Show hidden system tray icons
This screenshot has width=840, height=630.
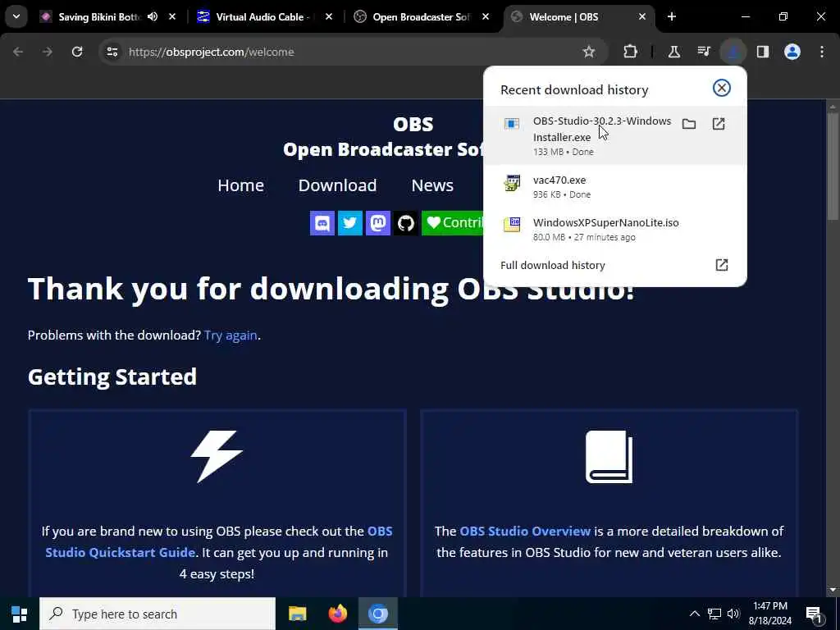694,614
